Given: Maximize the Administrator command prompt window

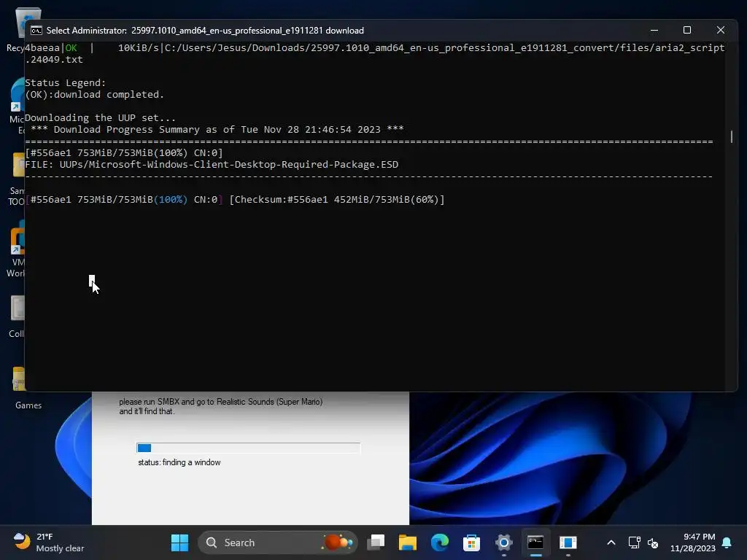Looking at the screenshot, I should click(x=687, y=30).
